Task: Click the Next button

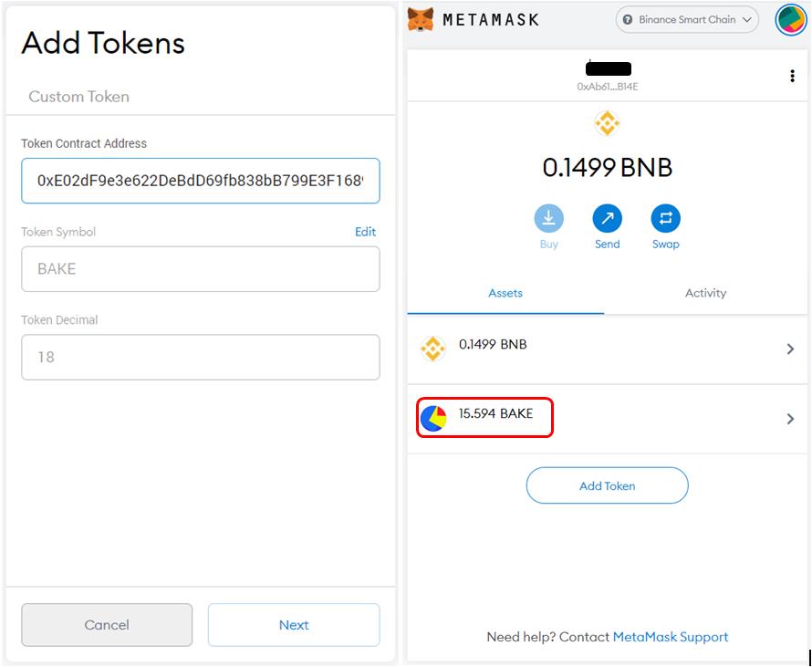Action: click(294, 625)
